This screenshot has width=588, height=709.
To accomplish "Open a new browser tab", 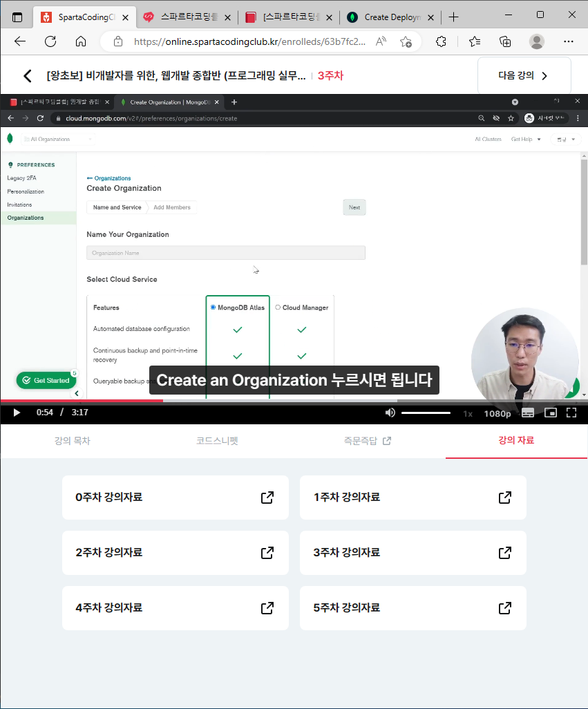I will click(453, 17).
